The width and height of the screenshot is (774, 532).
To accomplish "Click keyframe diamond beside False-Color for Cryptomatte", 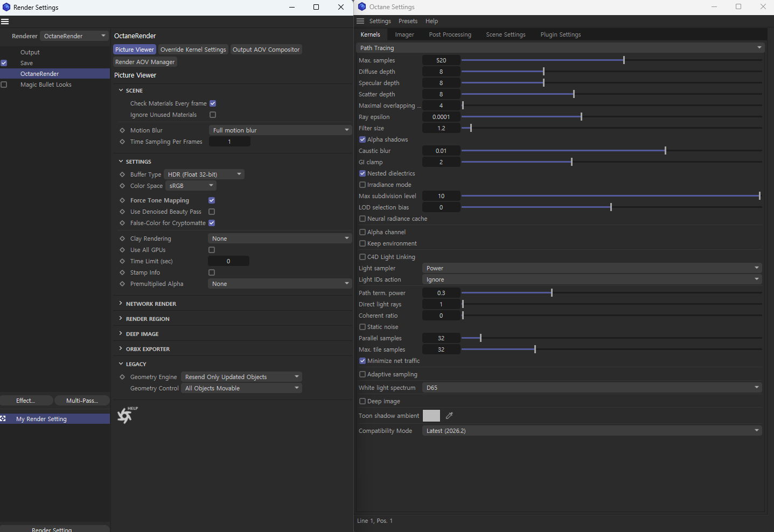I will point(122,223).
